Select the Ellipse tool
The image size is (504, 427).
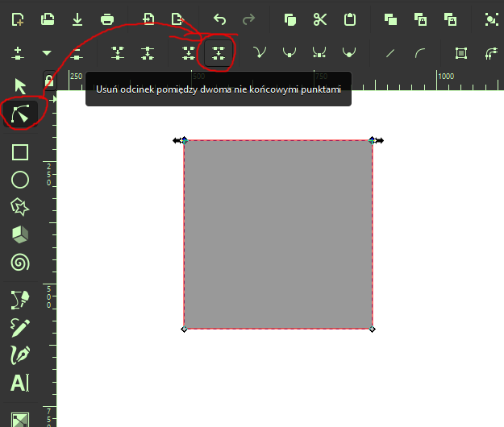click(x=20, y=180)
